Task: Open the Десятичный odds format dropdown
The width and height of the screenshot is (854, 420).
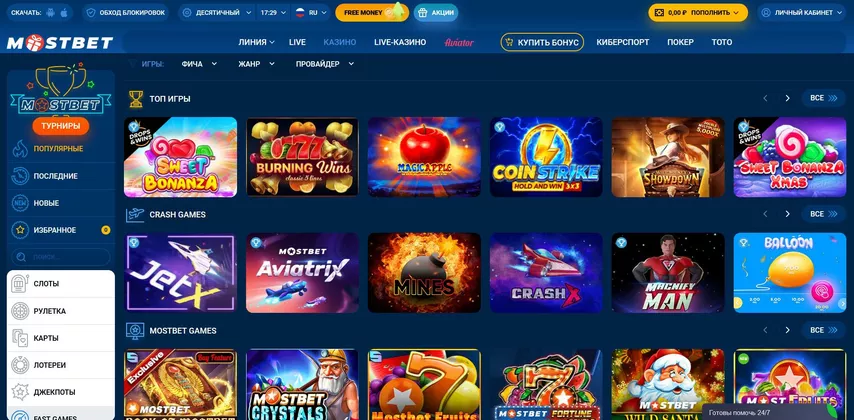Action: pos(217,13)
